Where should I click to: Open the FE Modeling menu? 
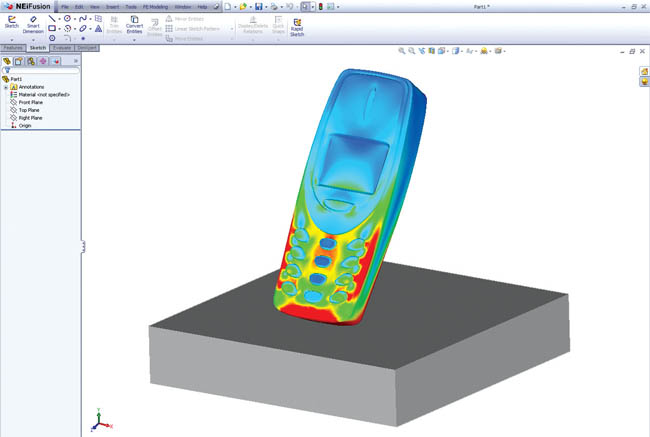coord(155,7)
